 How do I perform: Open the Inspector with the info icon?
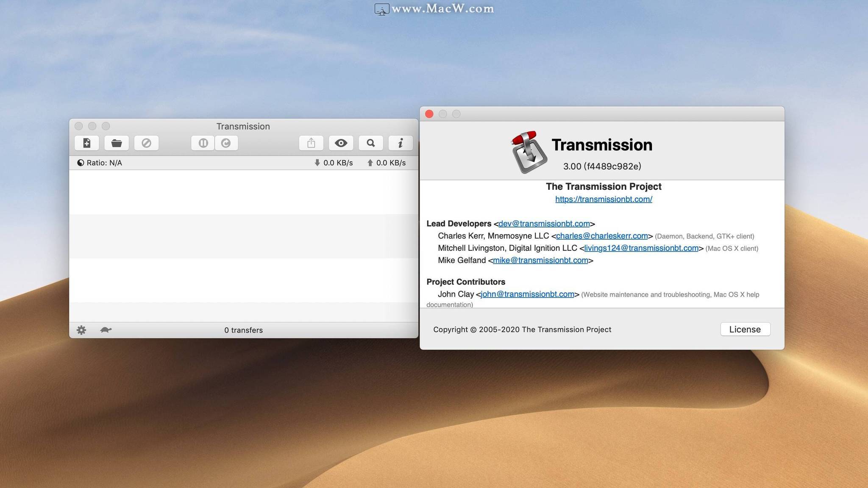(401, 143)
